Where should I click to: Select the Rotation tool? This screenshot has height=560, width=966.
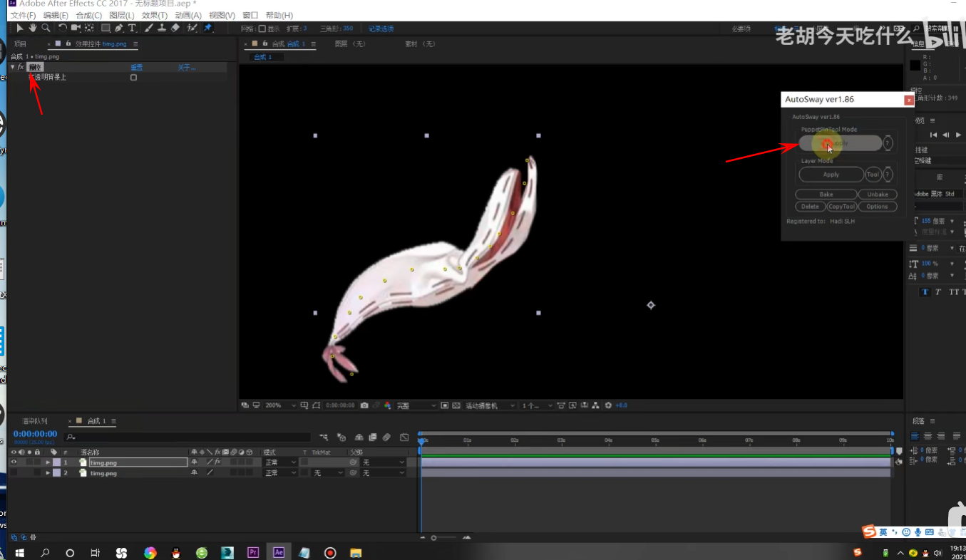pos(63,28)
